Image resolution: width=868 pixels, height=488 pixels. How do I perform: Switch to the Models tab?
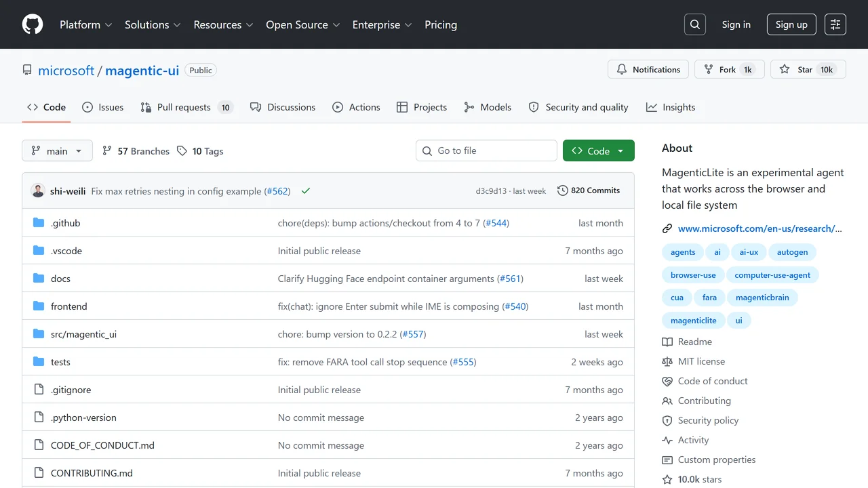(x=488, y=107)
